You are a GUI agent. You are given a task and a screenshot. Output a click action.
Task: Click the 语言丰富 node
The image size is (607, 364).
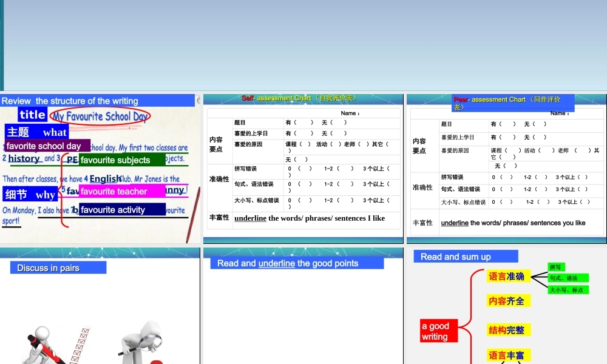[509, 355]
